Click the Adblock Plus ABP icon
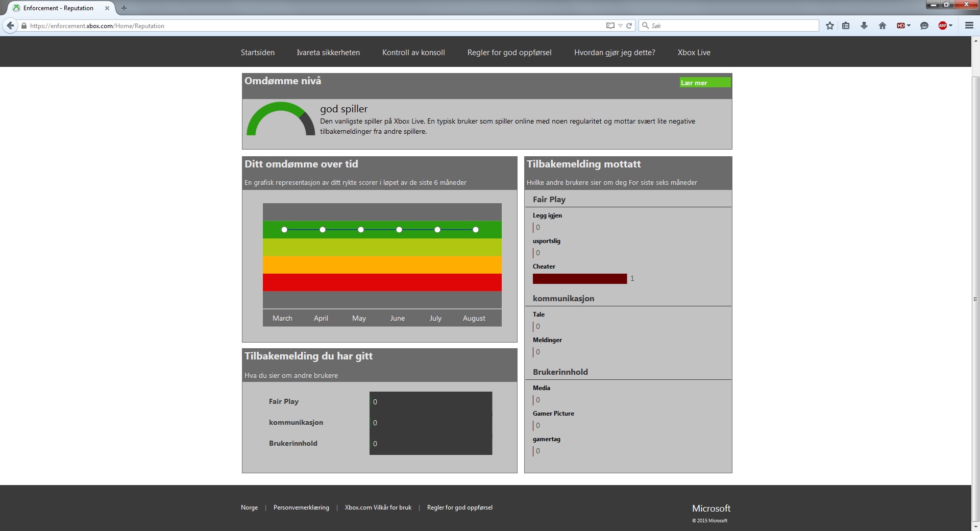The height and width of the screenshot is (531, 980). point(942,26)
